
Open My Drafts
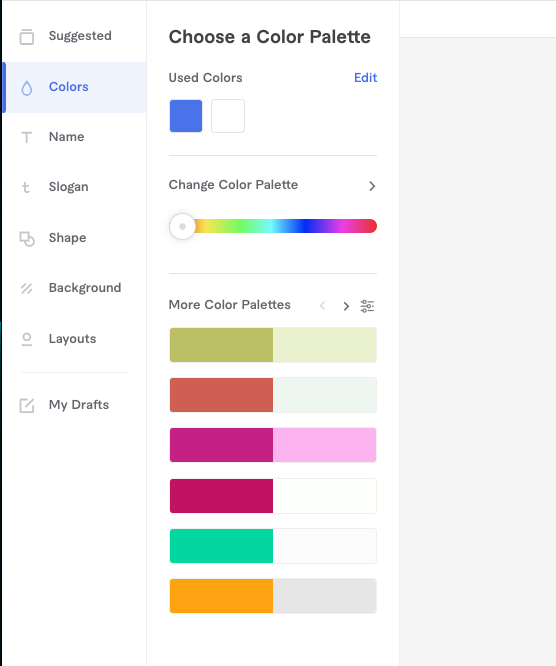[74, 405]
